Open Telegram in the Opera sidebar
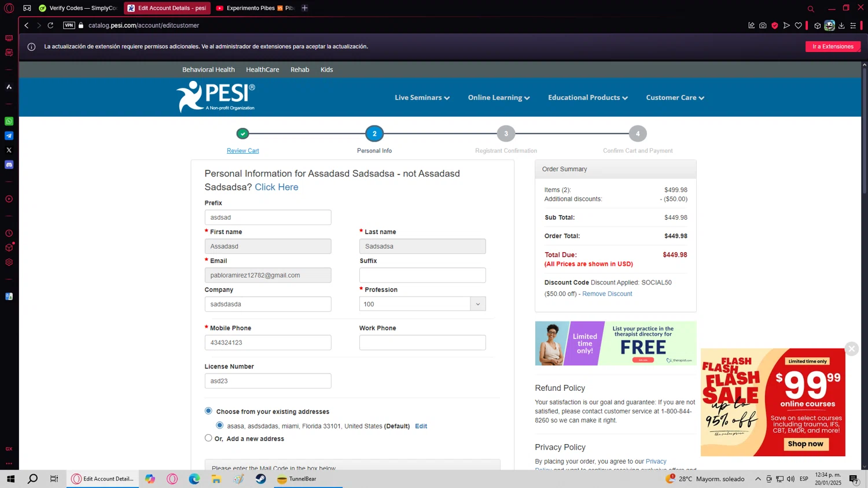 click(x=9, y=136)
